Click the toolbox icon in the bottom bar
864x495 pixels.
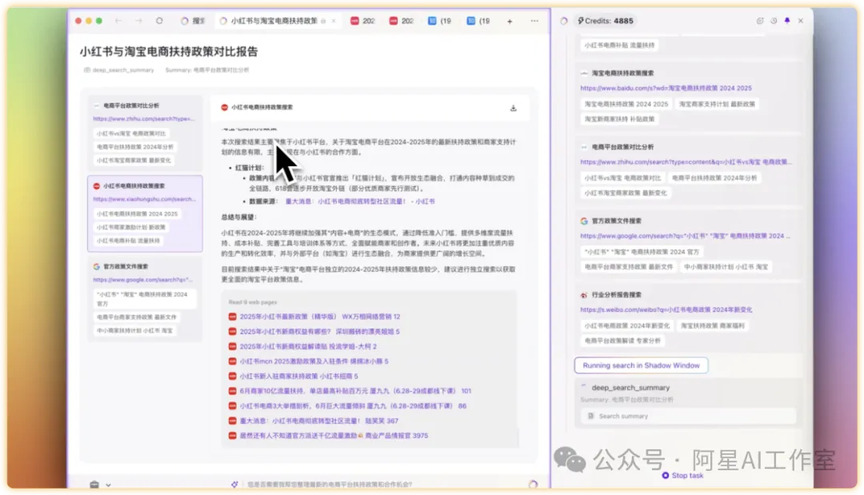(94, 484)
